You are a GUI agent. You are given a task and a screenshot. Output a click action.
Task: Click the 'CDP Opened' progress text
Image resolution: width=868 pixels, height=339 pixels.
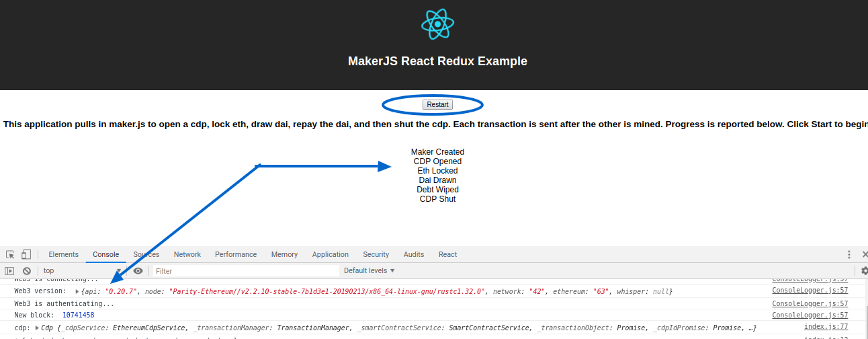tap(437, 161)
